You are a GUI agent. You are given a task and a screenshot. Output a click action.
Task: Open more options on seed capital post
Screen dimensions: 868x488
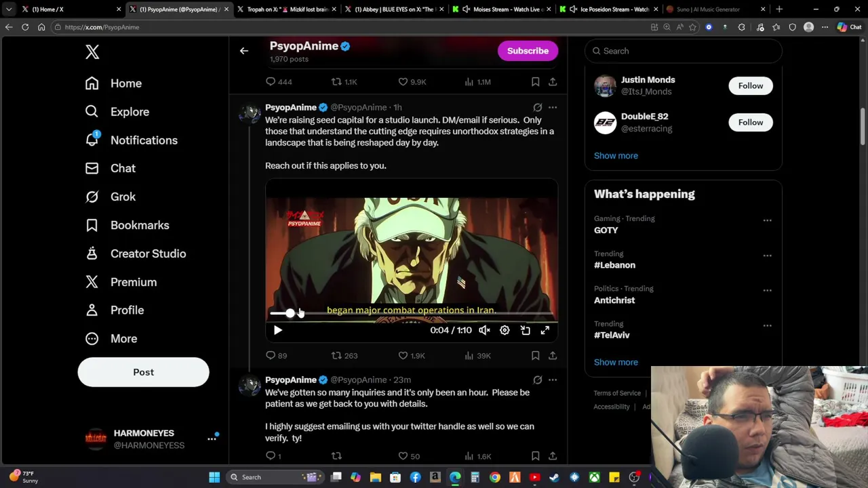coord(553,107)
